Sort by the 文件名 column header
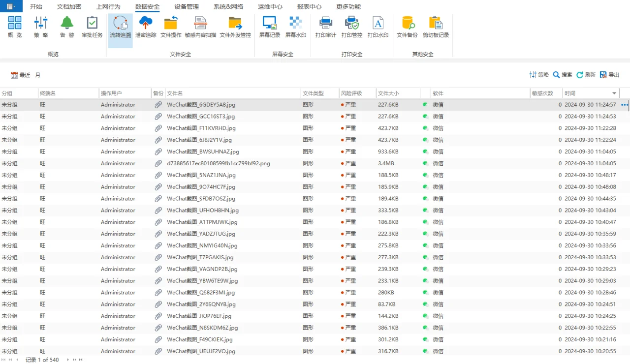The width and height of the screenshot is (630, 364). pyautogui.click(x=233, y=93)
